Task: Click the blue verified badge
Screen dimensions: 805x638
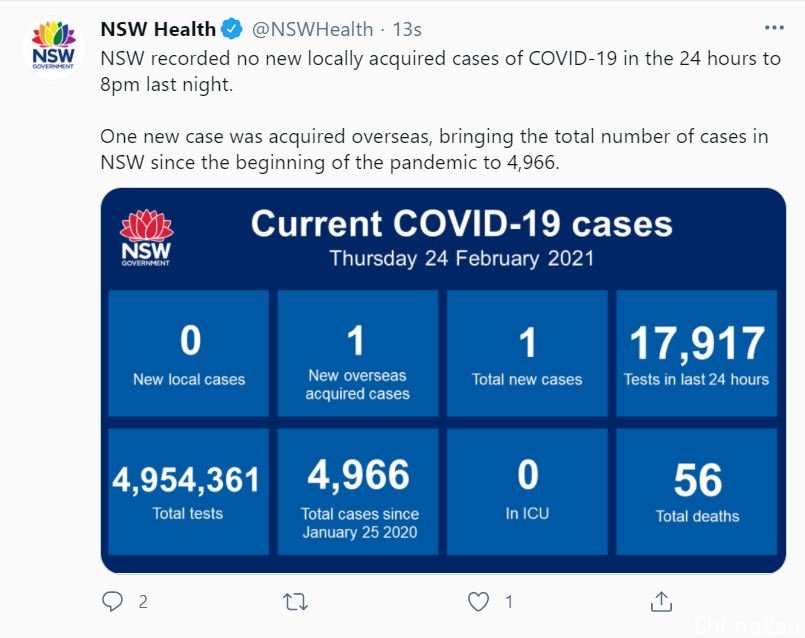Action: (x=232, y=29)
